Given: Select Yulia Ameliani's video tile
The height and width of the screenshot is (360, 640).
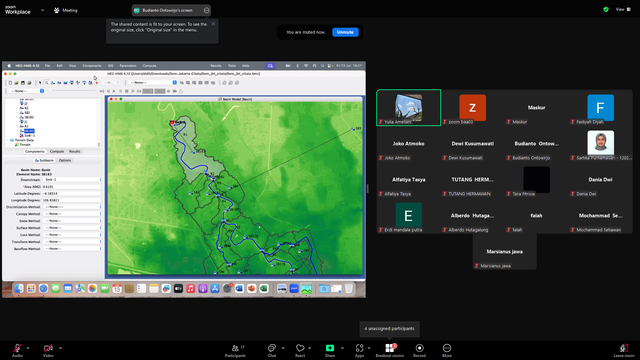Looking at the screenshot, I should click(x=409, y=108).
